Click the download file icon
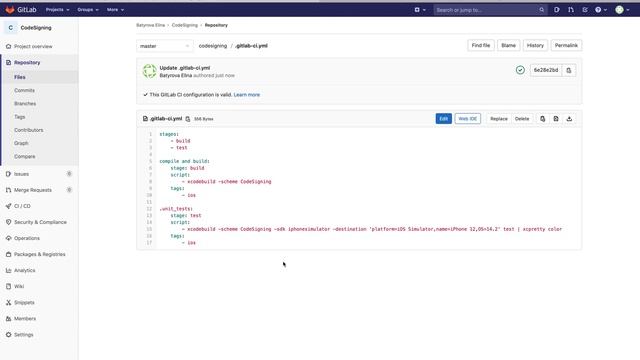 pos(569,119)
